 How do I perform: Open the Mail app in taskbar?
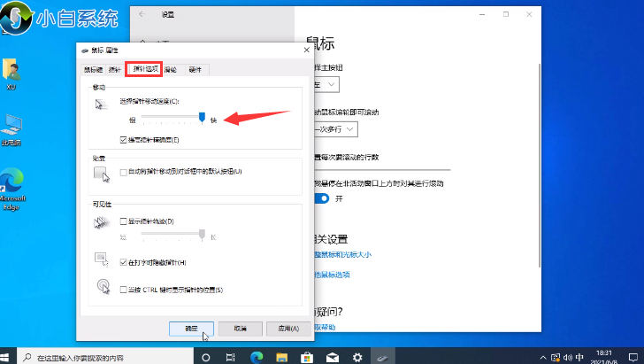click(331, 357)
